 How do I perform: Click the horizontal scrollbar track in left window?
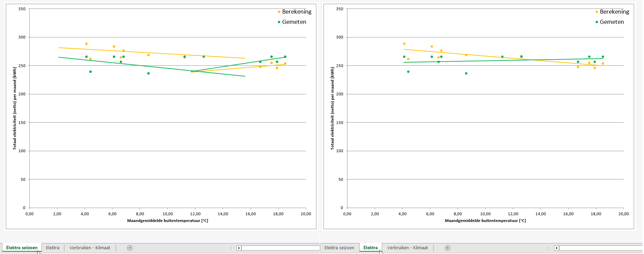[280, 248]
